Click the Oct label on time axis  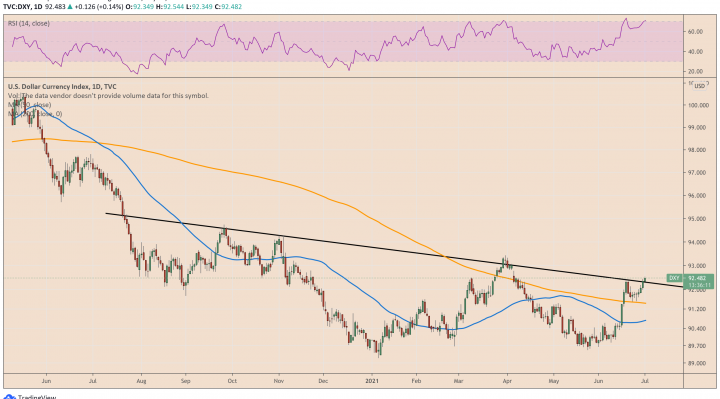pos(232,381)
